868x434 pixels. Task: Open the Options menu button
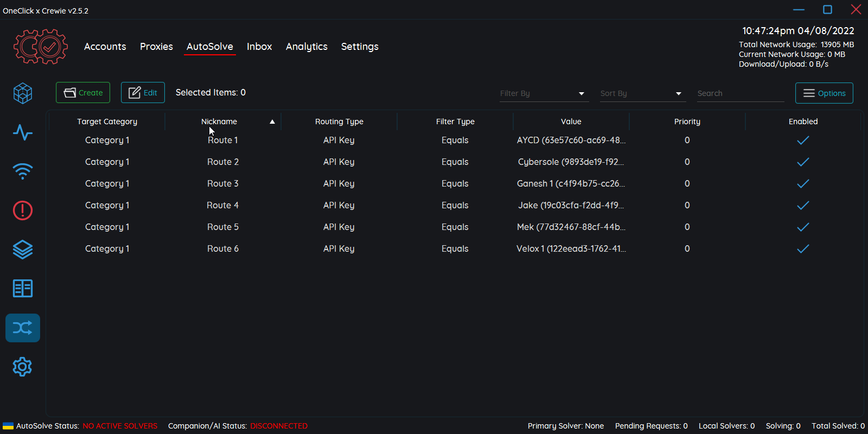(x=824, y=93)
